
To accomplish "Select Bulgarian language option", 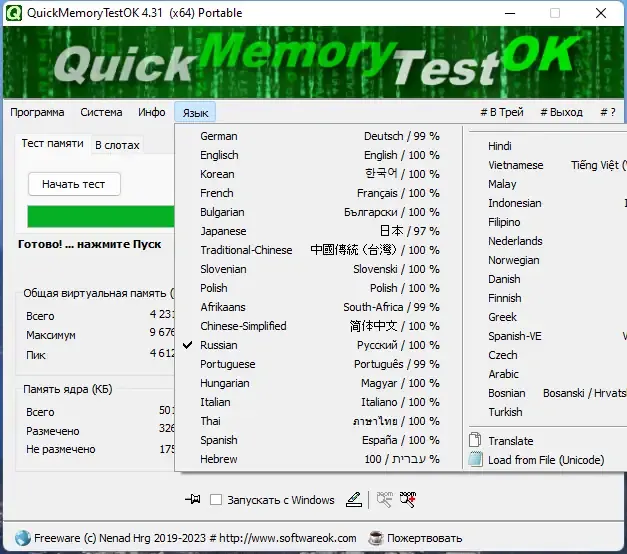I will [319, 212].
